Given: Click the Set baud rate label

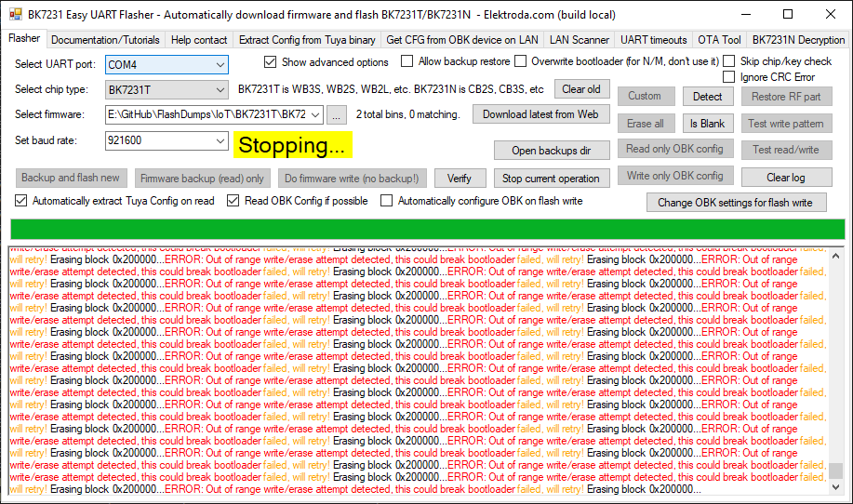Looking at the screenshot, I should [x=47, y=140].
